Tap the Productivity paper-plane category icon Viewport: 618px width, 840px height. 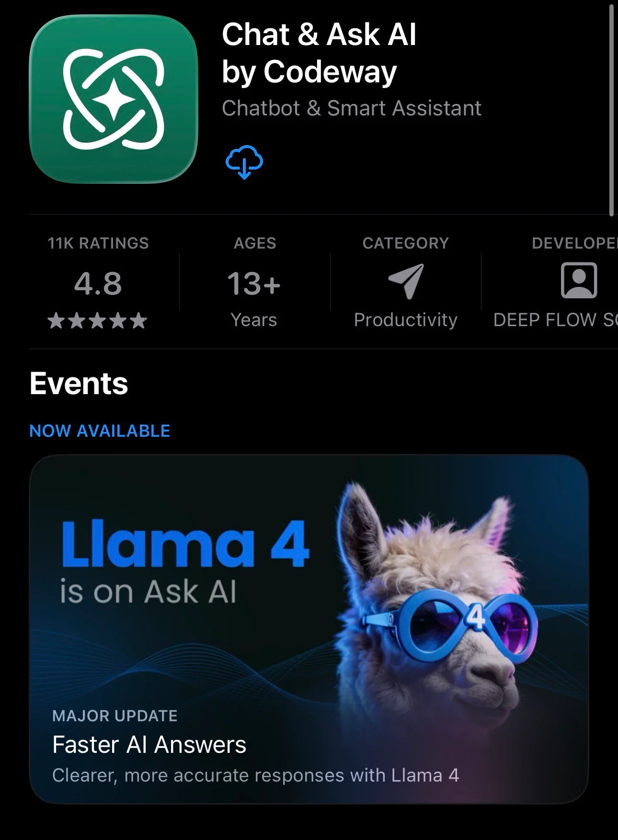point(406,281)
